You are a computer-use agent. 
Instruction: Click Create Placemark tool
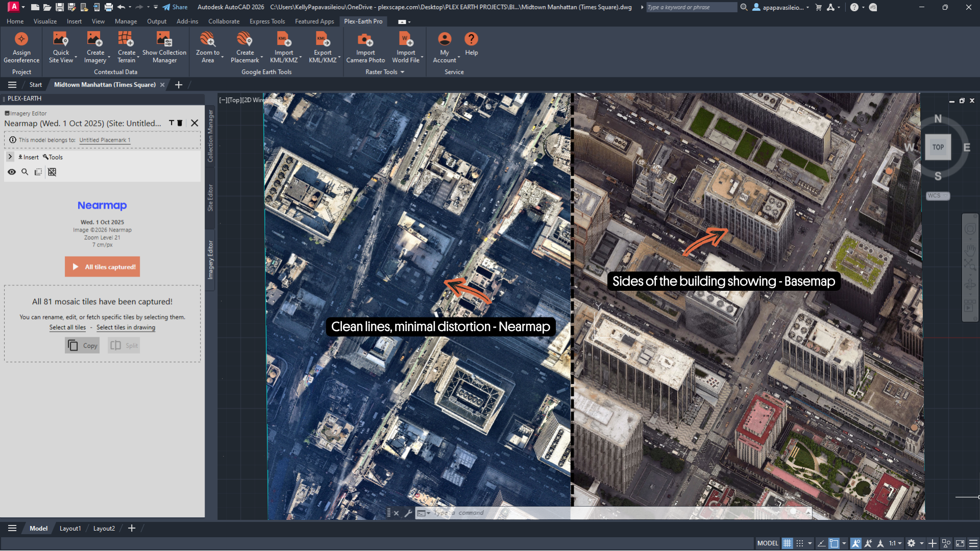click(x=244, y=48)
